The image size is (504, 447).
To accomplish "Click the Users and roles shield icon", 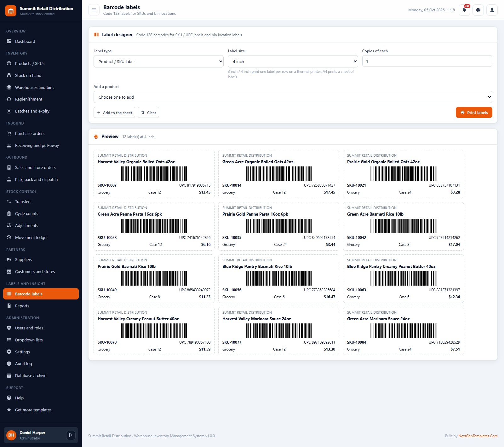I will click(x=9, y=328).
